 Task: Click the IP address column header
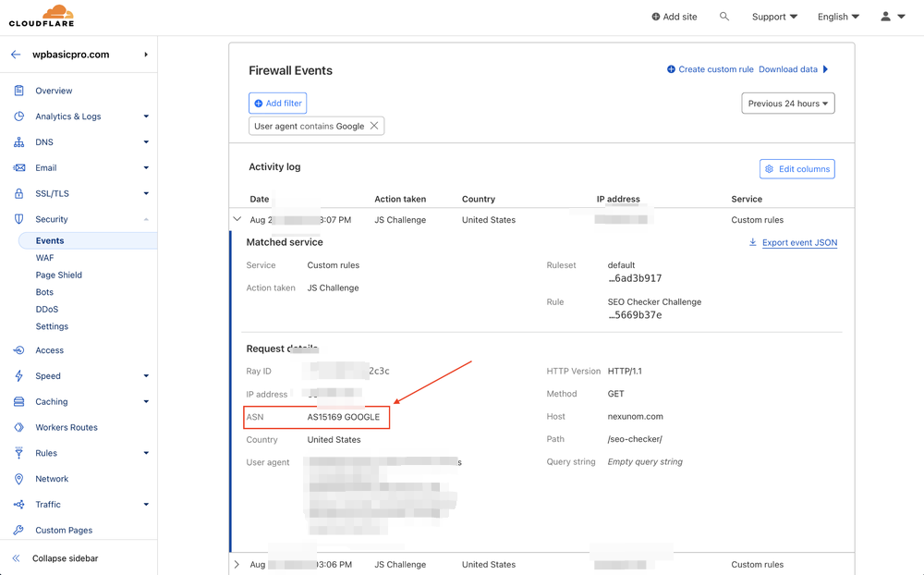coord(618,199)
